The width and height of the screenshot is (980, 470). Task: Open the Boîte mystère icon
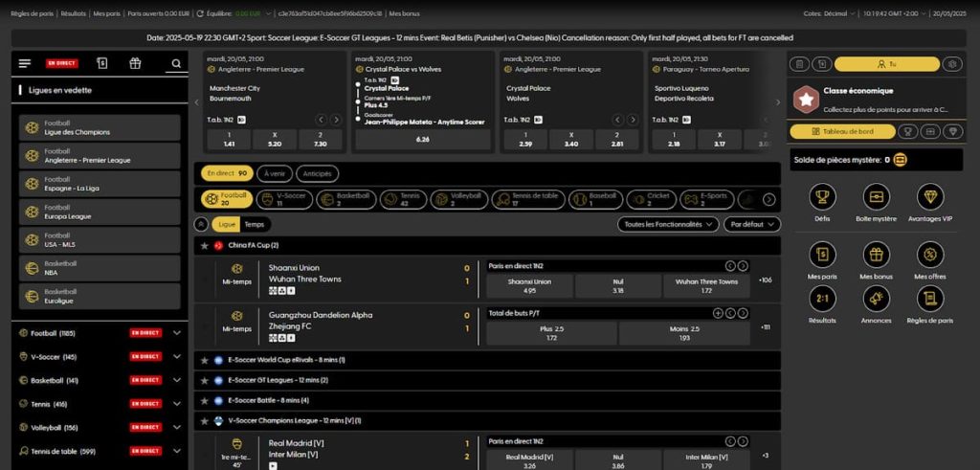pos(877,197)
